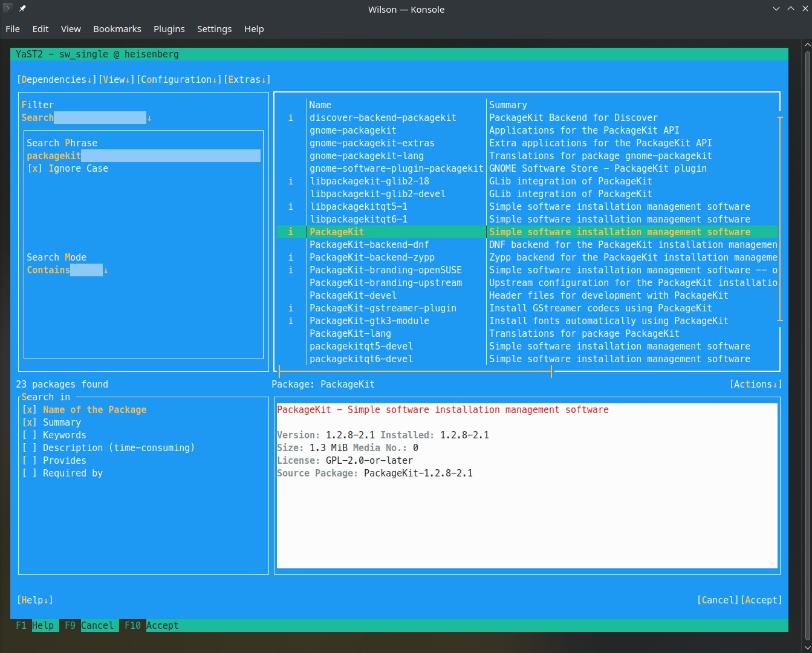Open the Configuration dropdown menu
Viewport: 812px width, 653px height.
180,80
